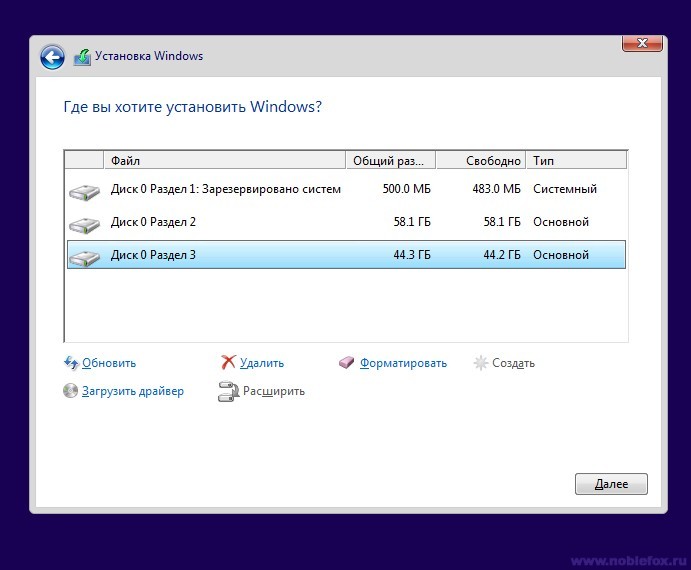Click the star icon next to Создать

[x=480, y=363]
